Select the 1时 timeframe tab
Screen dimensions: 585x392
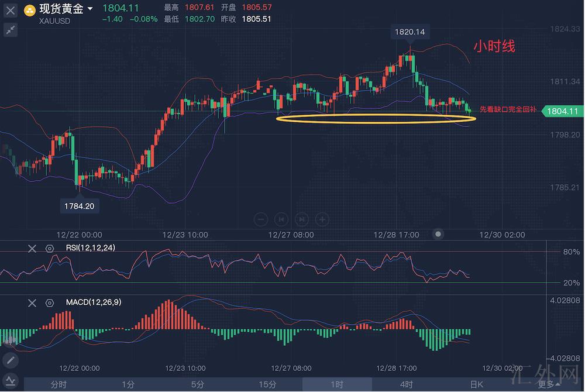pos(338,384)
